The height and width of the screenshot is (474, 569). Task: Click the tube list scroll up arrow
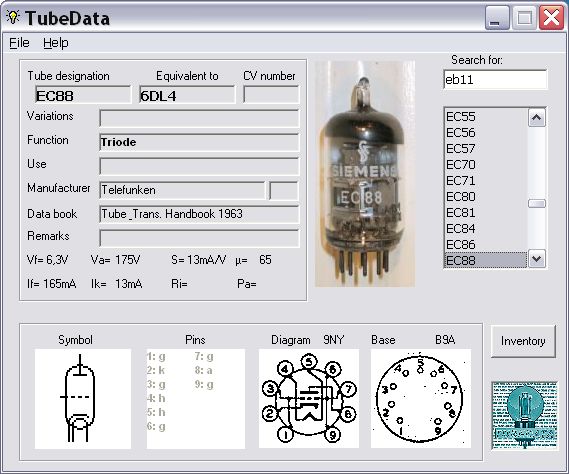click(x=537, y=118)
